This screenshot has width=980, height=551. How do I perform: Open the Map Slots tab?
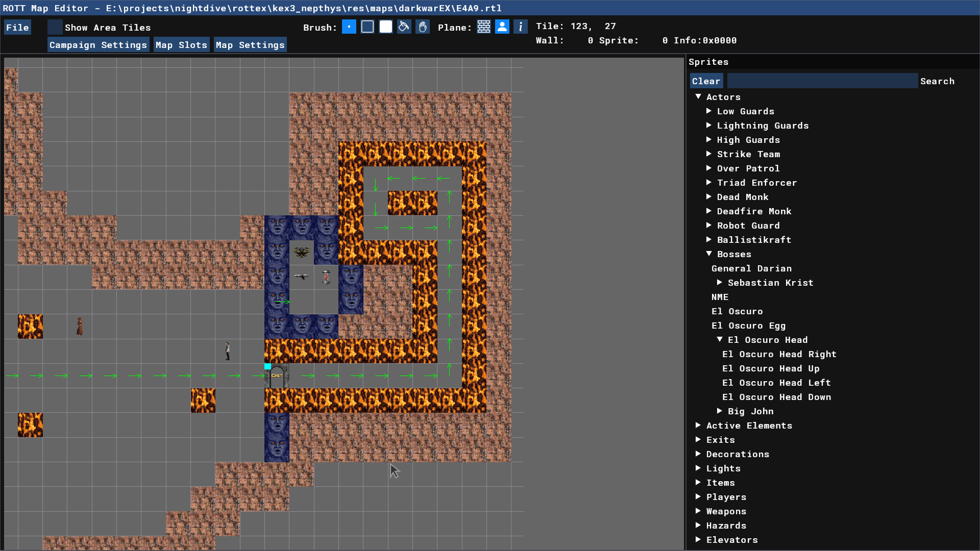[181, 45]
